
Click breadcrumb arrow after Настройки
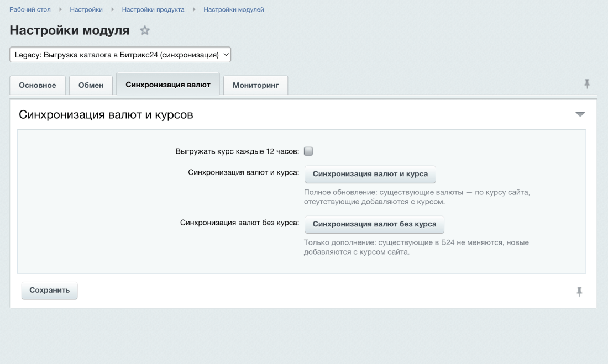click(x=112, y=10)
